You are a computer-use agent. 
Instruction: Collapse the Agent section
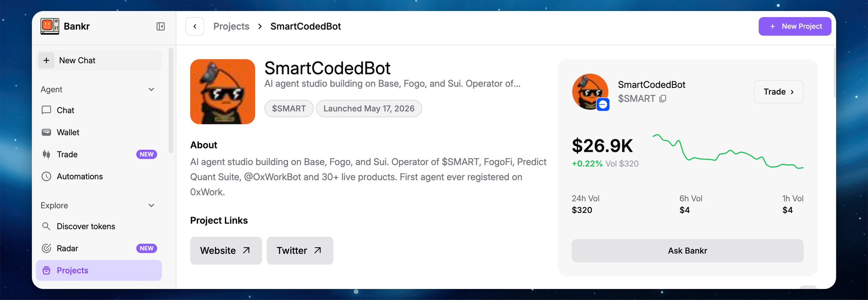click(x=151, y=90)
